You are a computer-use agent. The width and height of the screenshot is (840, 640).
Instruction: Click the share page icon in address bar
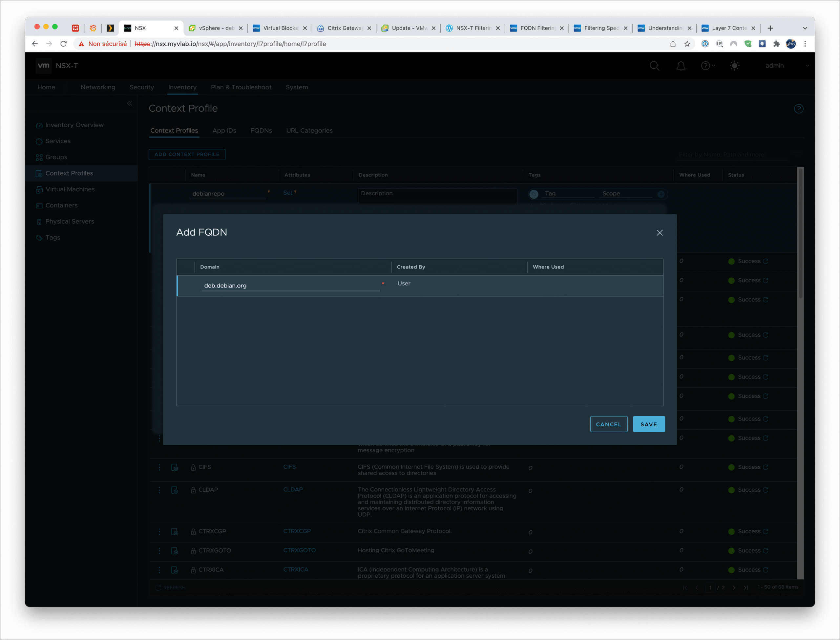tap(673, 44)
